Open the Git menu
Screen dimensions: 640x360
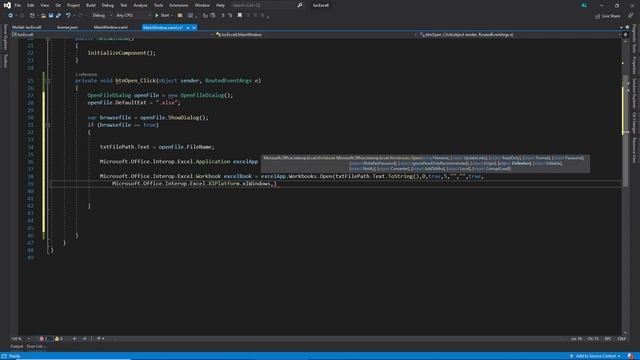tap(58, 5)
